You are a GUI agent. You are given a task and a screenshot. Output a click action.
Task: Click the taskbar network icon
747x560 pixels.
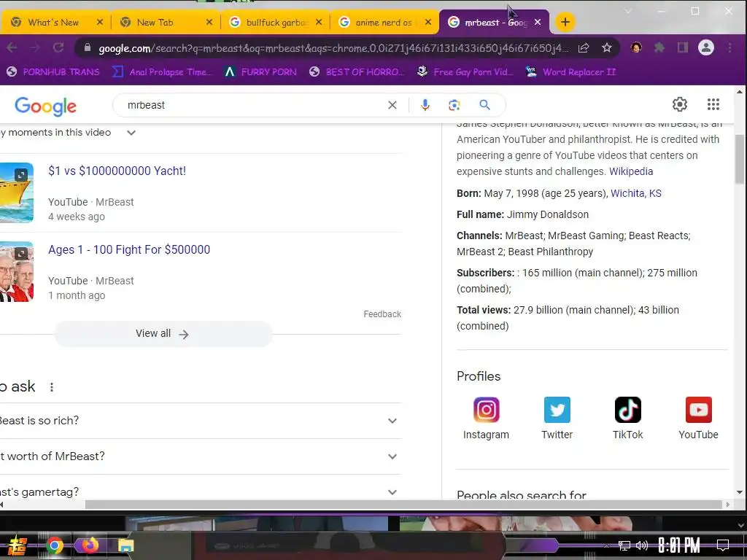(x=624, y=545)
